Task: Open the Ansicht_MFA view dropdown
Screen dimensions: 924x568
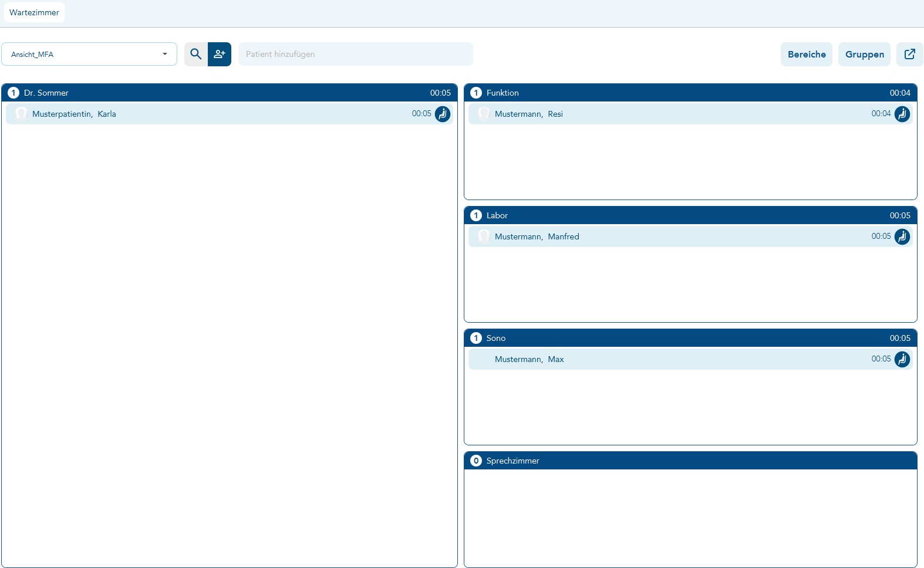Action: click(89, 54)
